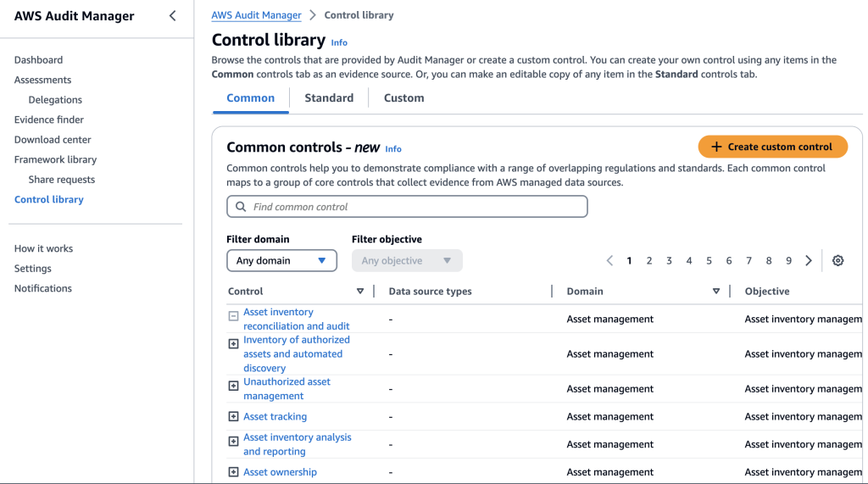Switch to the Common tab
Viewport: 868px width, 484px height.
coord(250,98)
